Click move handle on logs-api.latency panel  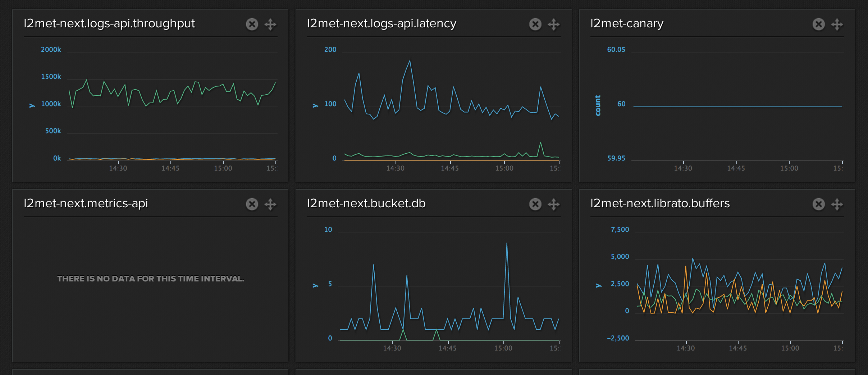click(x=554, y=24)
